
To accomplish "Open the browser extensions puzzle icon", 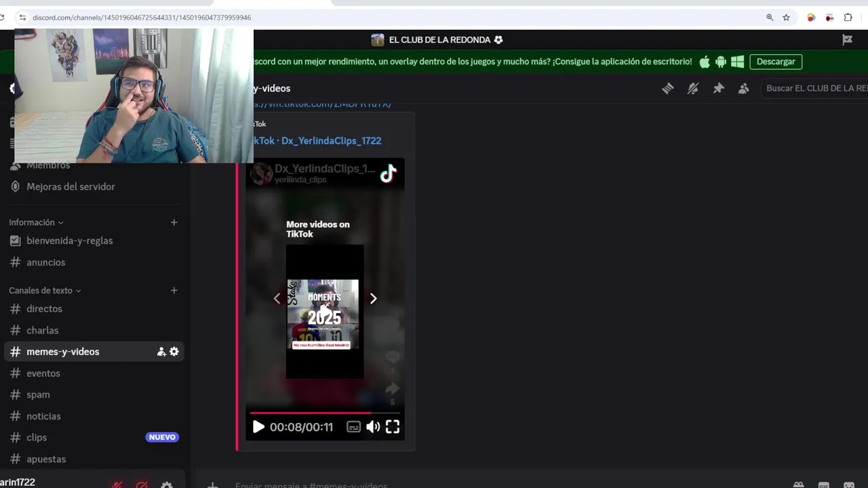I will coord(848,18).
